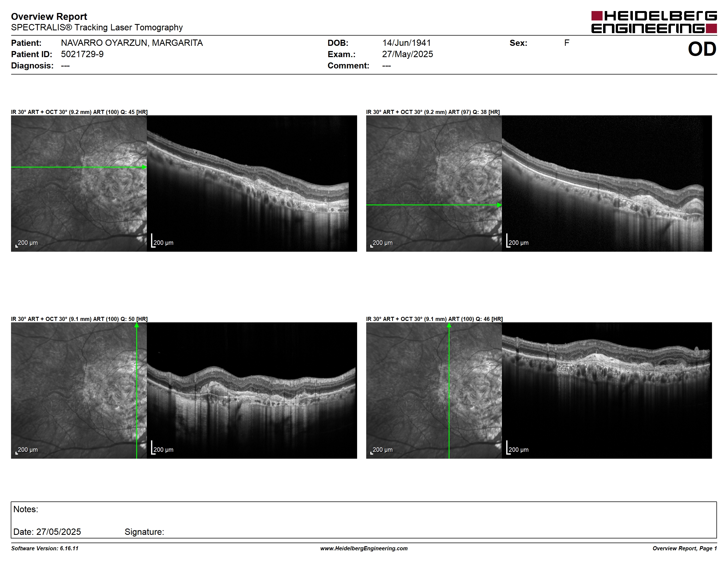Open the www.HeidelbergEngineering.com link
This screenshot has height=563, width=728.
(364, 548)
